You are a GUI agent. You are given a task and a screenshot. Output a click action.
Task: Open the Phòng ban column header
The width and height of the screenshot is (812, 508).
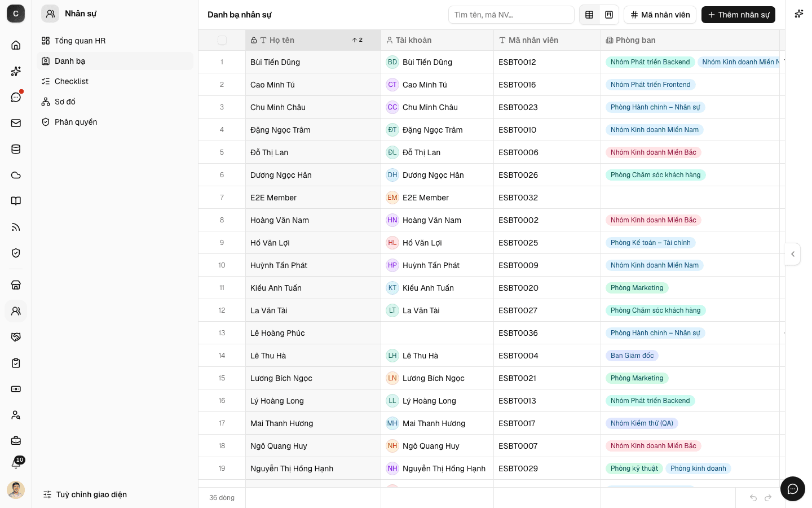[690, 40]
